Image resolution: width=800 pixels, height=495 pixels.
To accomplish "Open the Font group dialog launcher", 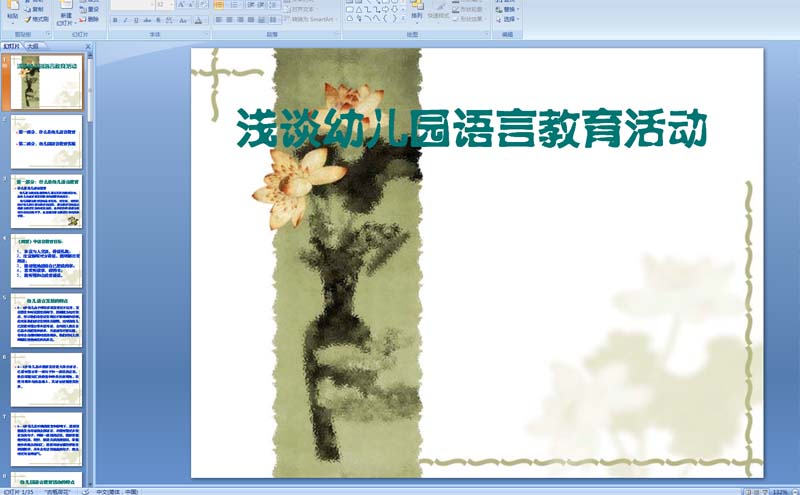I will pyautogui.click(x=207, y=34).
